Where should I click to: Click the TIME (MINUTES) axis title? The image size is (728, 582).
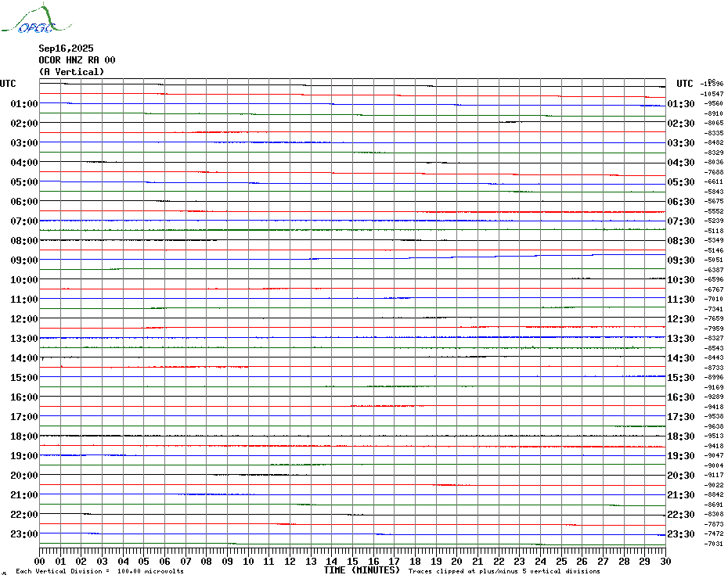(362, 570)
